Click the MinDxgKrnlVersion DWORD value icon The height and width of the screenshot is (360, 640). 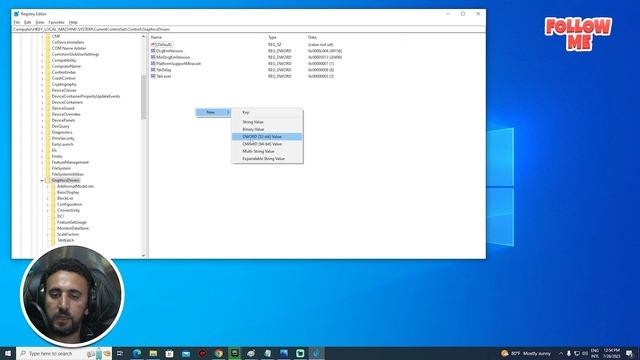coord(153,57)
